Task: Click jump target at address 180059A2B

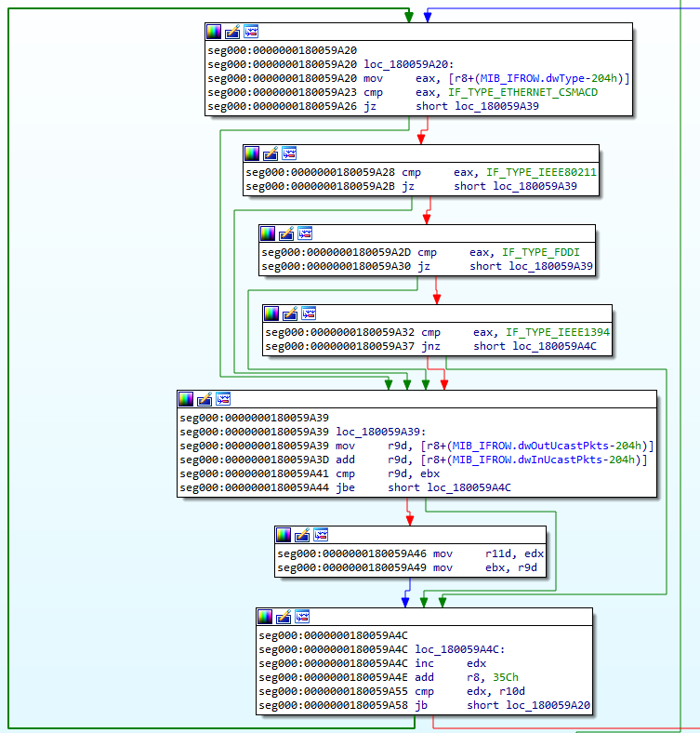Action: [x=535, y=187]
